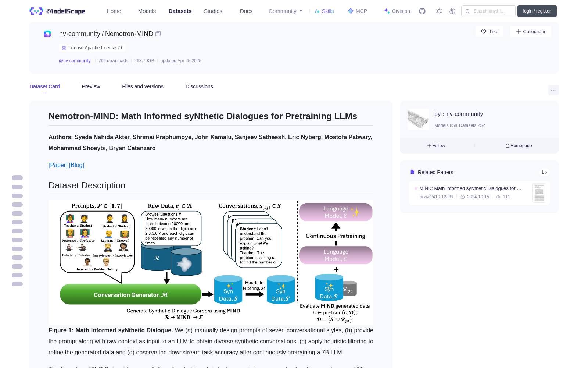This screenshot has height=368, width=588.
Task: Click the Models 858 count
Action: (x=446, y=125)
